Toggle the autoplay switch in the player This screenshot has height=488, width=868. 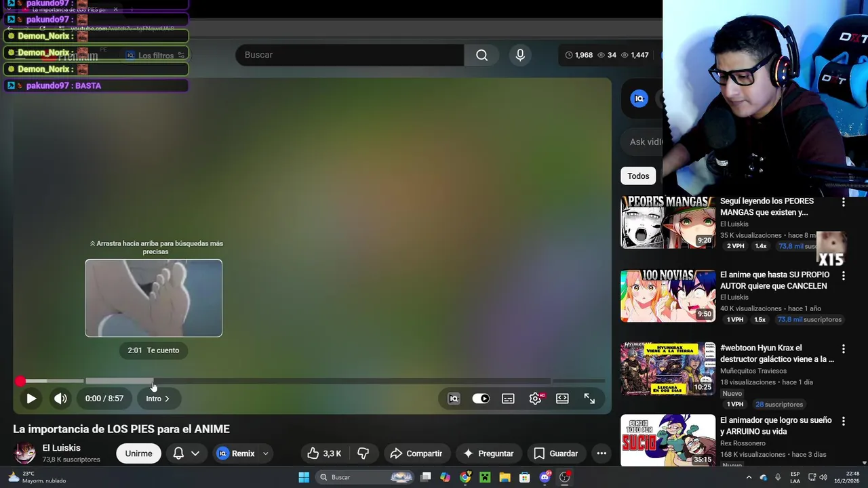pyautogui.click(x=481, y=399)
